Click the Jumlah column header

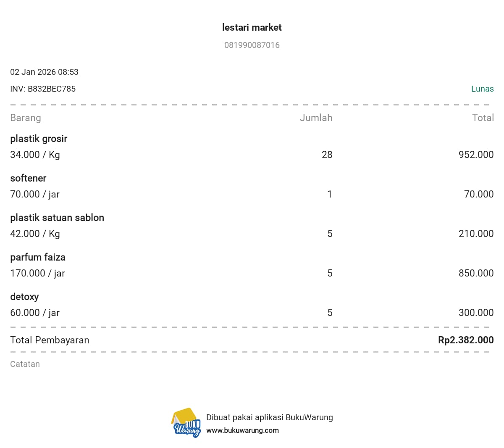coord(316,118)
